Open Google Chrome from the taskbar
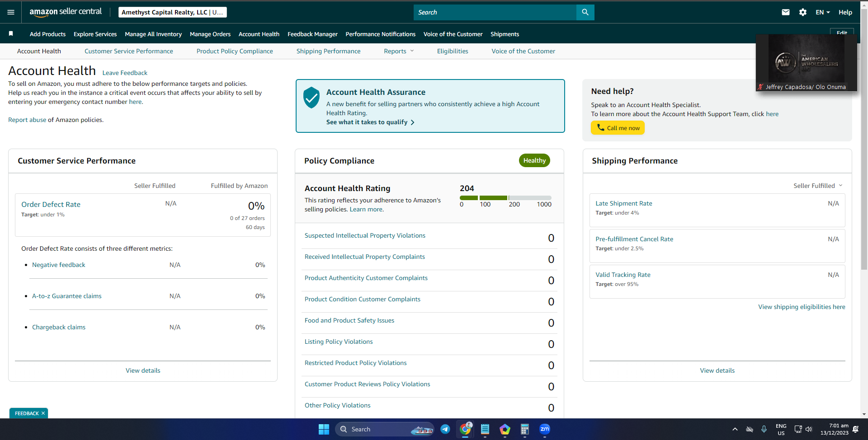 point(465,429)
